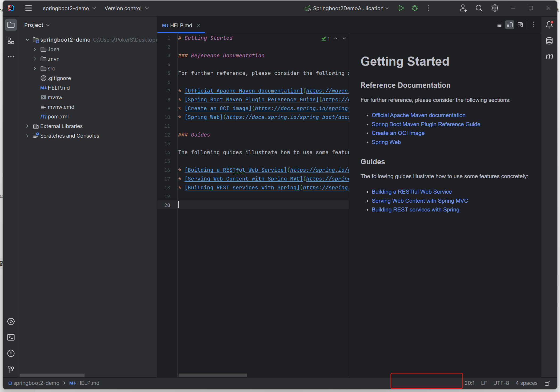Image resolution: width=560 pixels, height=392 pixels.
Task: Open Spring Boot Maven Plugin Reference Guide link
Action: click(426, 124)
